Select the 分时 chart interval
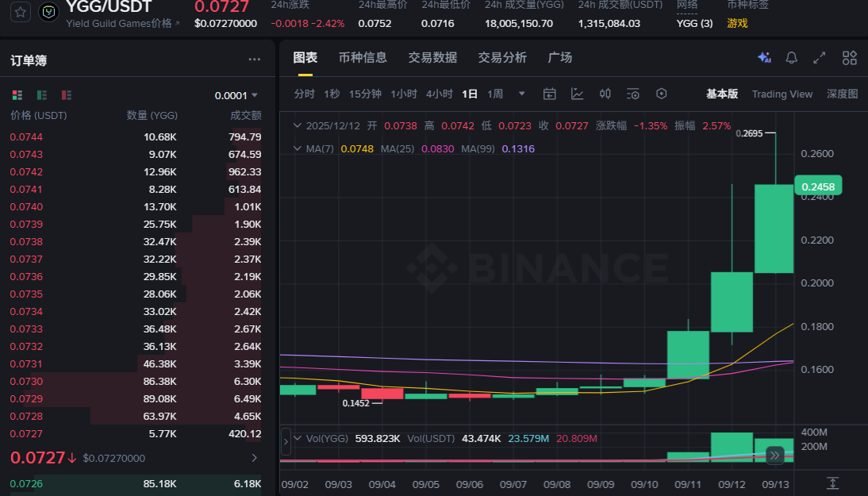Screen dimensions: 868x496 304,94
